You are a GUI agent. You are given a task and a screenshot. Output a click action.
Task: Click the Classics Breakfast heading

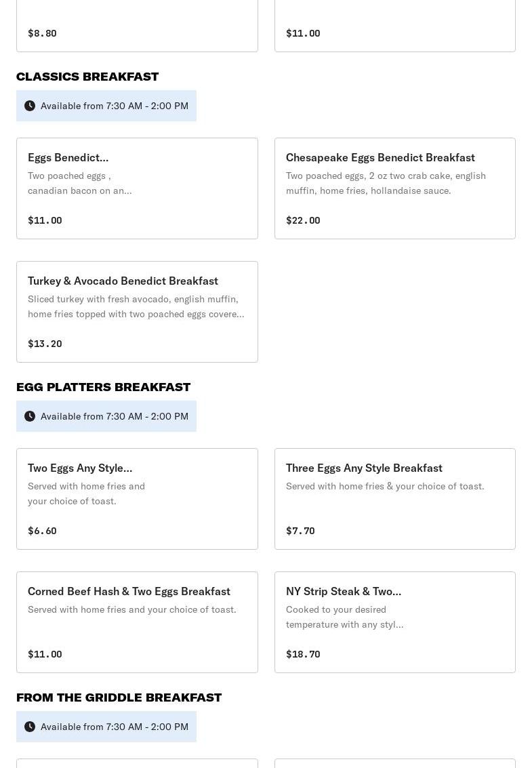point(87,77)
